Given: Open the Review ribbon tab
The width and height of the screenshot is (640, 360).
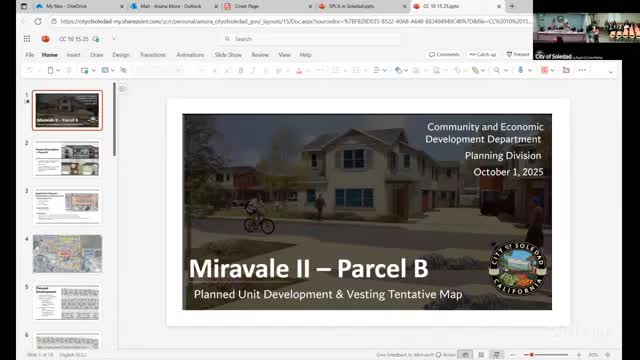Looking at the screenshot, I should pyautogui.click(x=260, y=55).
